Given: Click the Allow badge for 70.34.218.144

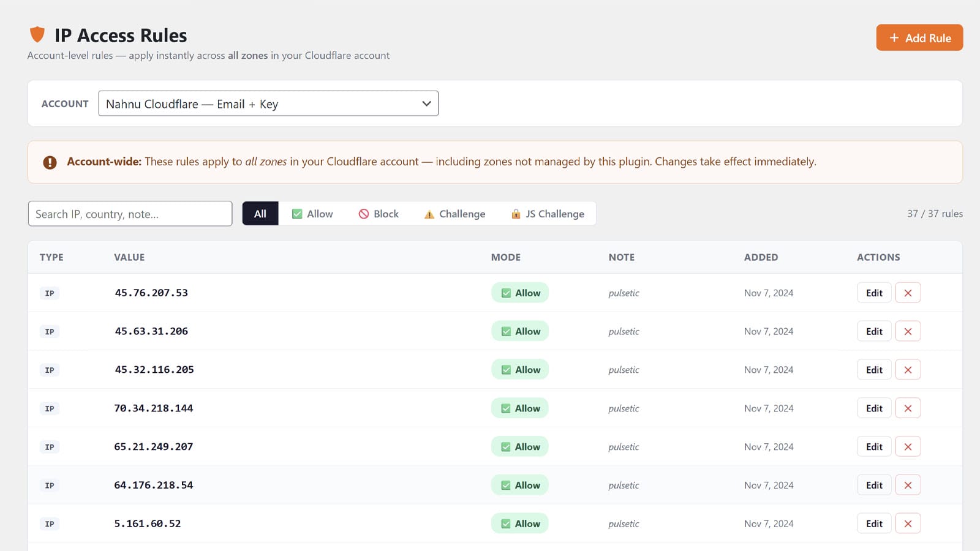Looking at the screenshot, I should (x=520, y=408).
